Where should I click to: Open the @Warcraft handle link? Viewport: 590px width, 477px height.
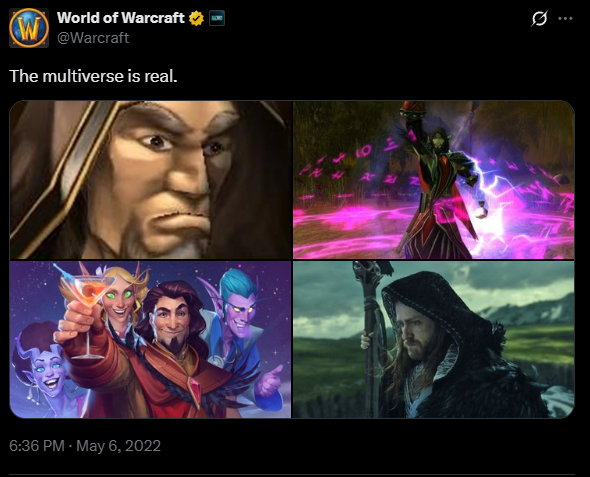[93, 38]
